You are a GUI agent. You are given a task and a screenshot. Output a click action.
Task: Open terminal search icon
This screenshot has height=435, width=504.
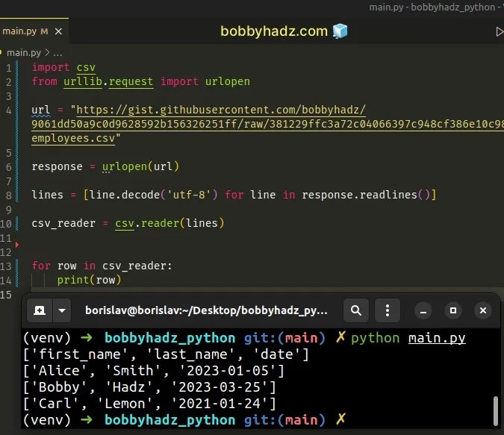point(356,310)
